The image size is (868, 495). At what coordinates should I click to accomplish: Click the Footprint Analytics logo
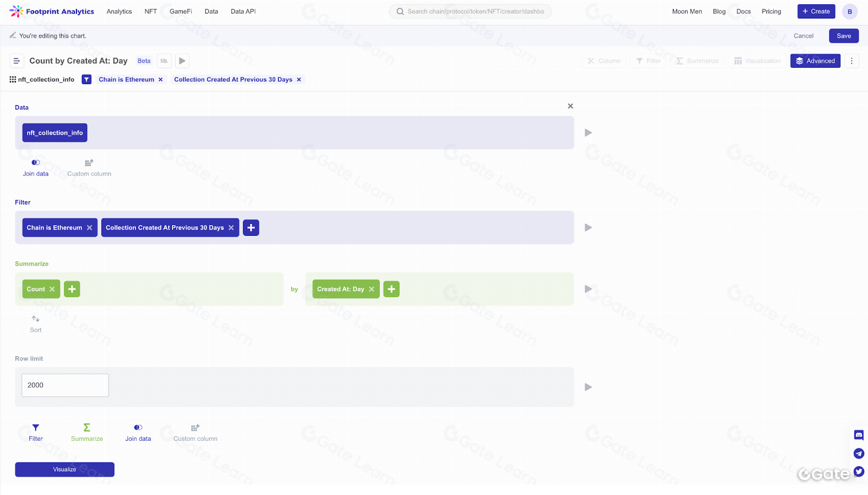click(x=52, y=11)
